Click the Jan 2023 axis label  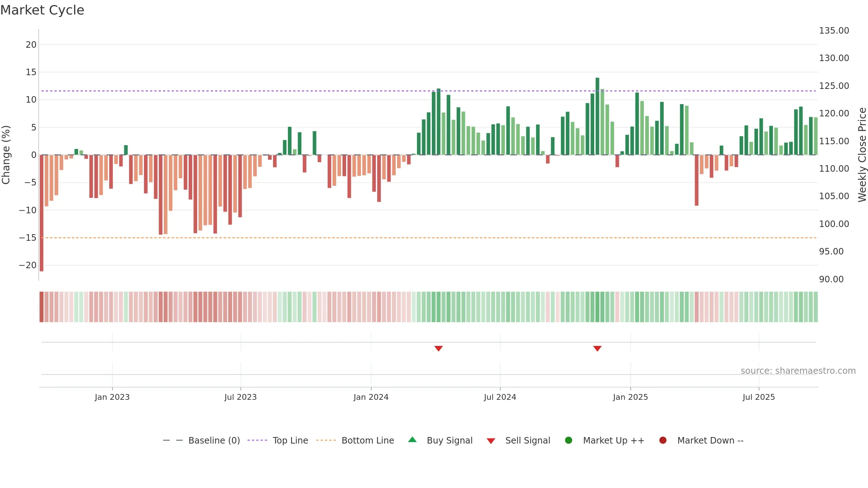(x=112, y=397)
